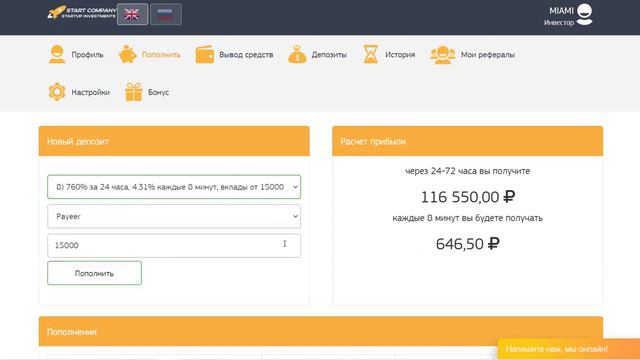Open the MIAMI user avatar icon
Screen dimensions: 640x360
pos(584,14)
